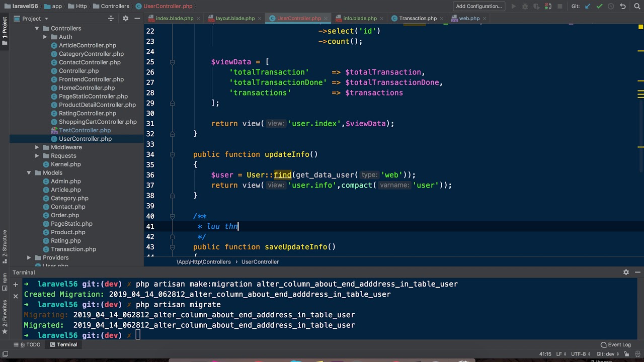Click the Run configuration play icon
Image resolution: width=644 pixels, height=362 pixels.
coord(514,7)
